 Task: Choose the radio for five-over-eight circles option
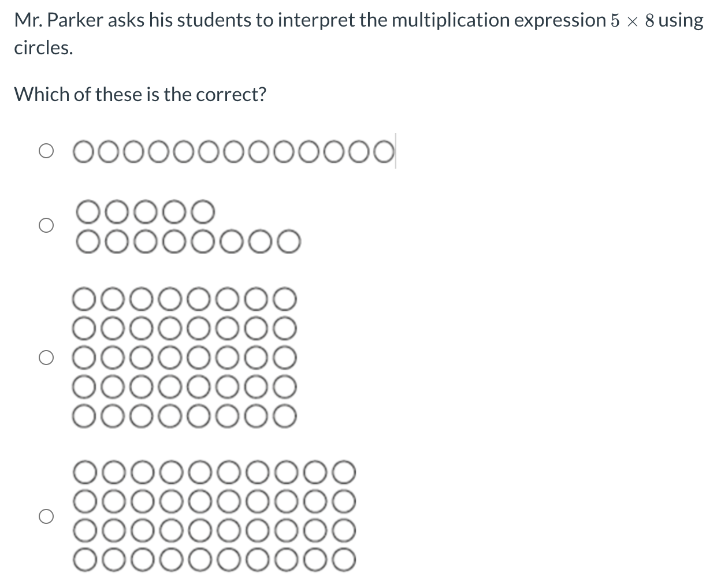coord(46,225)
